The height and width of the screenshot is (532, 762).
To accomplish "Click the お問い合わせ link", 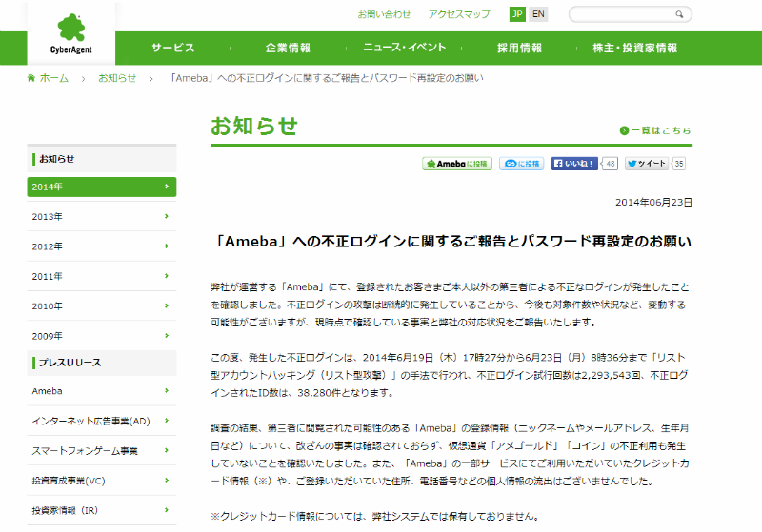I will pyautogui.click(x=384, y=14).
